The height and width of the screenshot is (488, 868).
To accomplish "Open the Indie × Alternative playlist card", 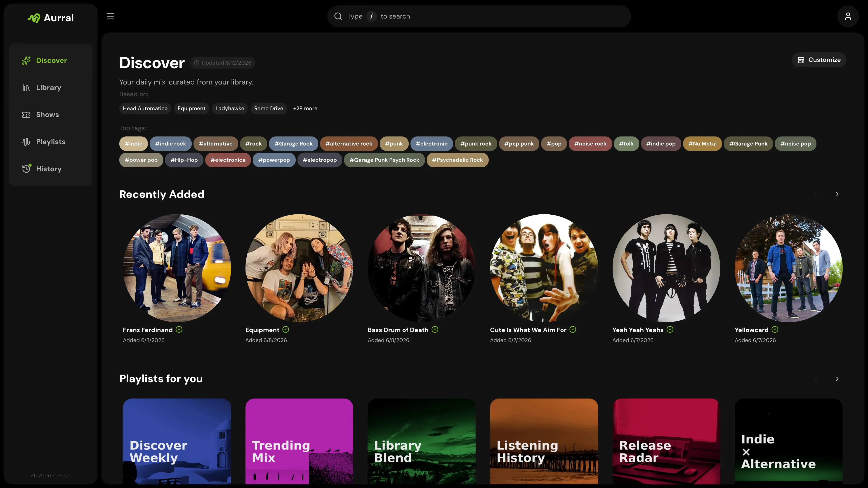I will (x=788, y=441).
